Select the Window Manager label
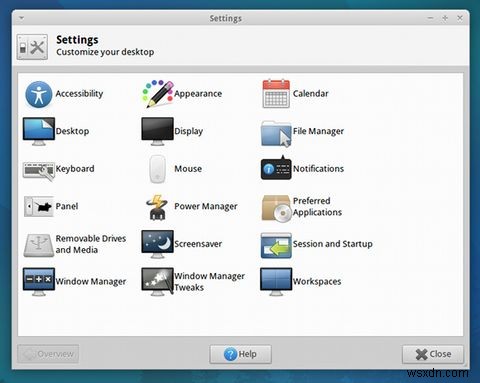Screen dimensions: 480x383 pyautogui.click(x=91, y=282)
